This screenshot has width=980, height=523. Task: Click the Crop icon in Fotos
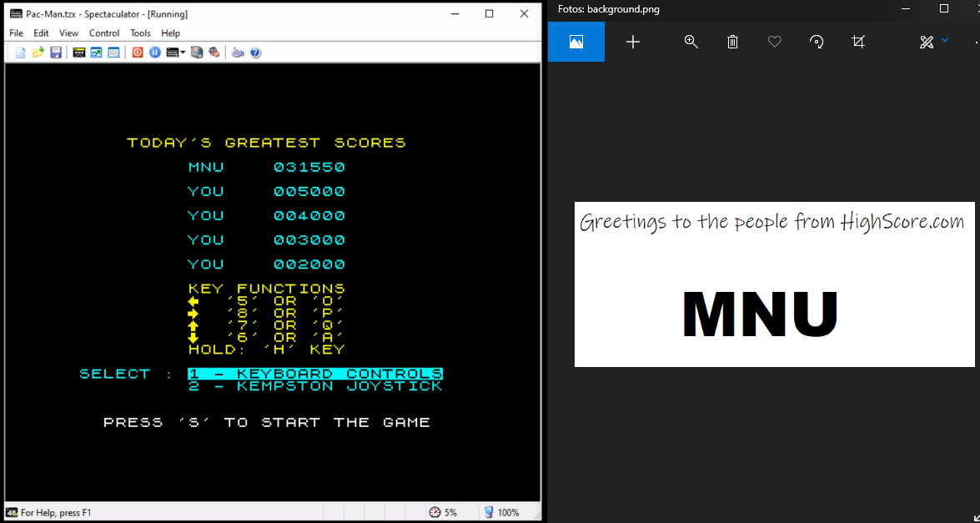pyautogui.click(x=859, y=42)
